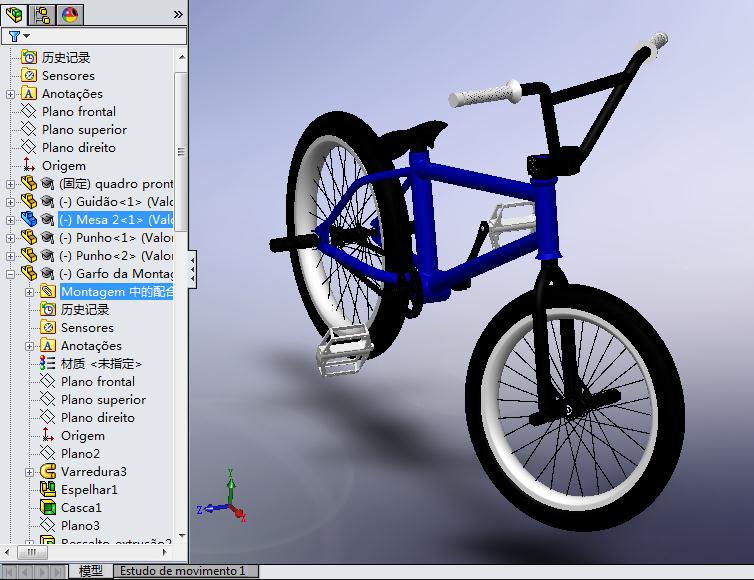Open the FeatureManager design tree tab
The width and height of the screenshot is (754, 580).
[14, 14]
